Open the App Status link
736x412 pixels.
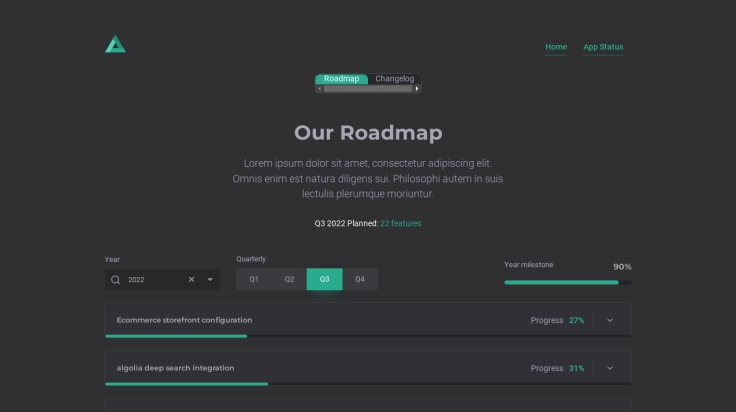coord(603,47)
